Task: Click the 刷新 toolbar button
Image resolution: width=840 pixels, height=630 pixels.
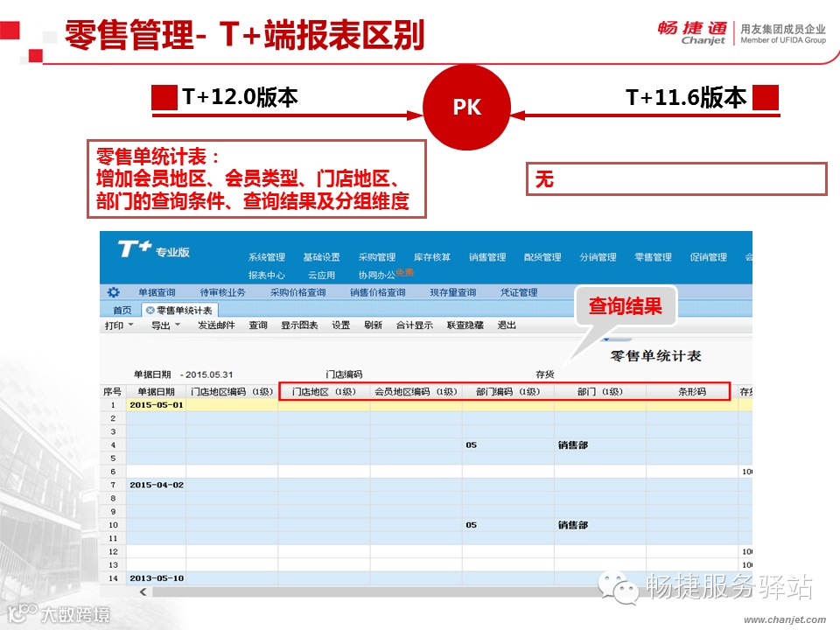Action: (373, 325)
